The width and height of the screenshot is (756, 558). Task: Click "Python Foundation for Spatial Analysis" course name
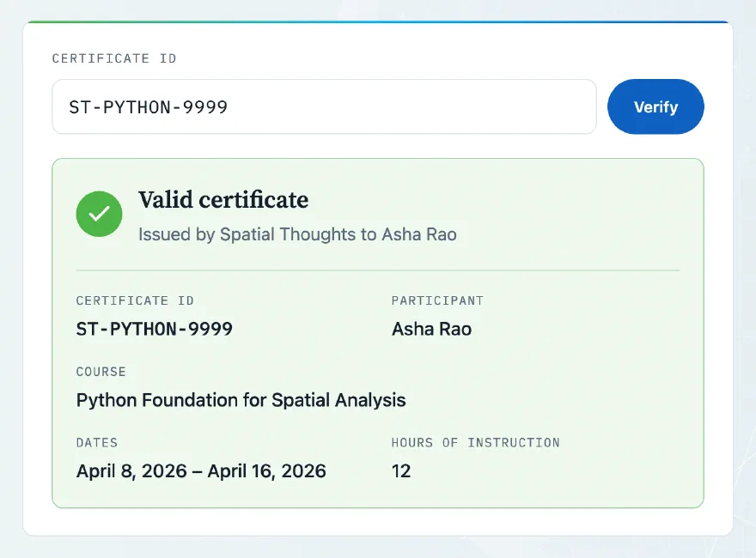click(241, 400)
